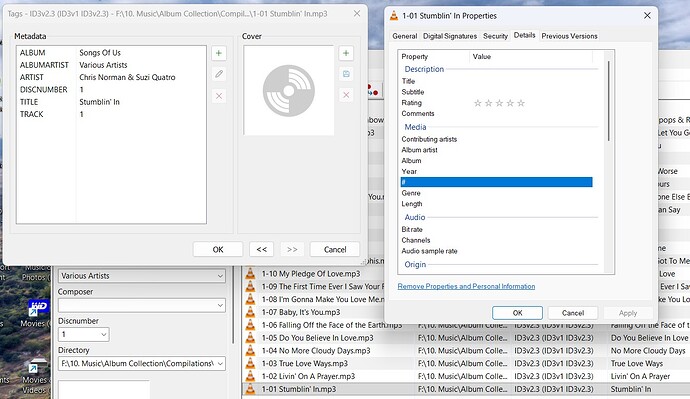Select the TITLE Stumblin' In row
Screen dimensions: 690x399
tap(111, 102)
